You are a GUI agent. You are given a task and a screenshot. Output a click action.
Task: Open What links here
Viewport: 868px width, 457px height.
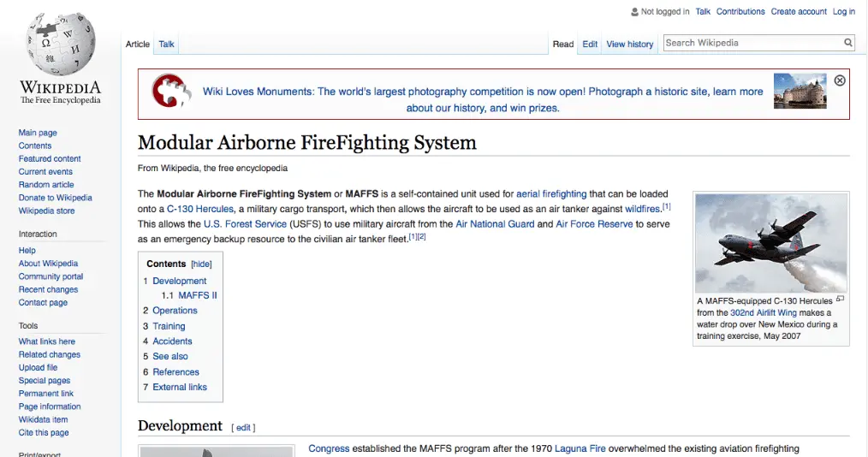46,342
